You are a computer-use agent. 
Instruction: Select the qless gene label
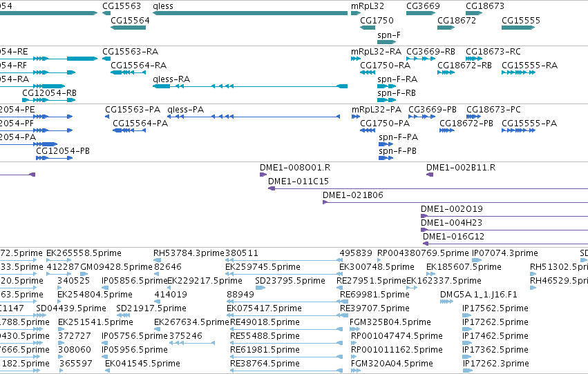click(x=163, y=6)
